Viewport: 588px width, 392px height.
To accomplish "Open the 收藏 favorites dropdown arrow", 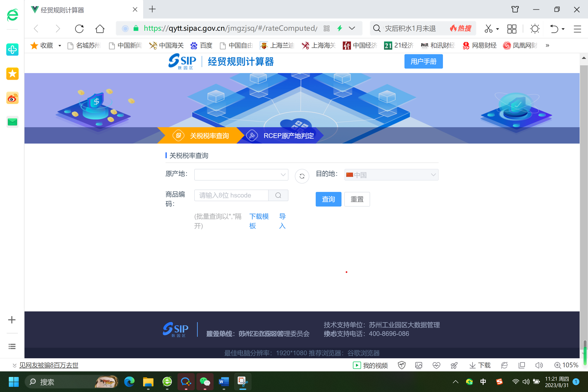I will coord(60,46).
